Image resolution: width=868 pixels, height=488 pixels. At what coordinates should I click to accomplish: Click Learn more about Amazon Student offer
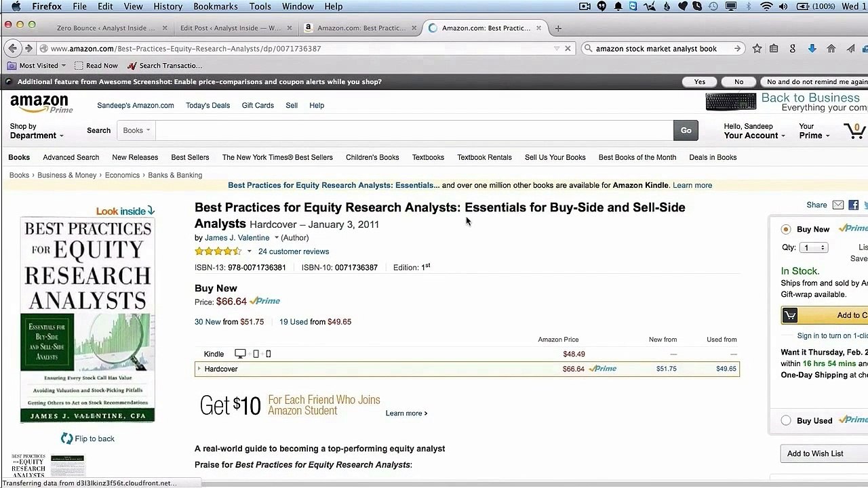coord(406,413)
